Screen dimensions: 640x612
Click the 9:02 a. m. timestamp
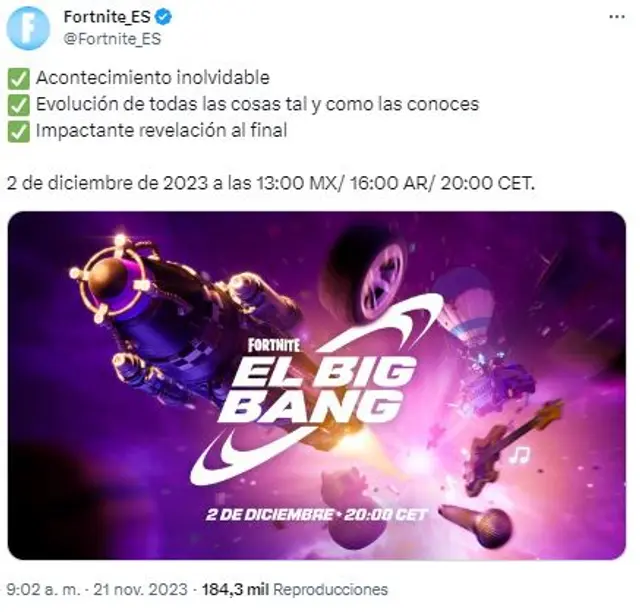pos(43,590)
